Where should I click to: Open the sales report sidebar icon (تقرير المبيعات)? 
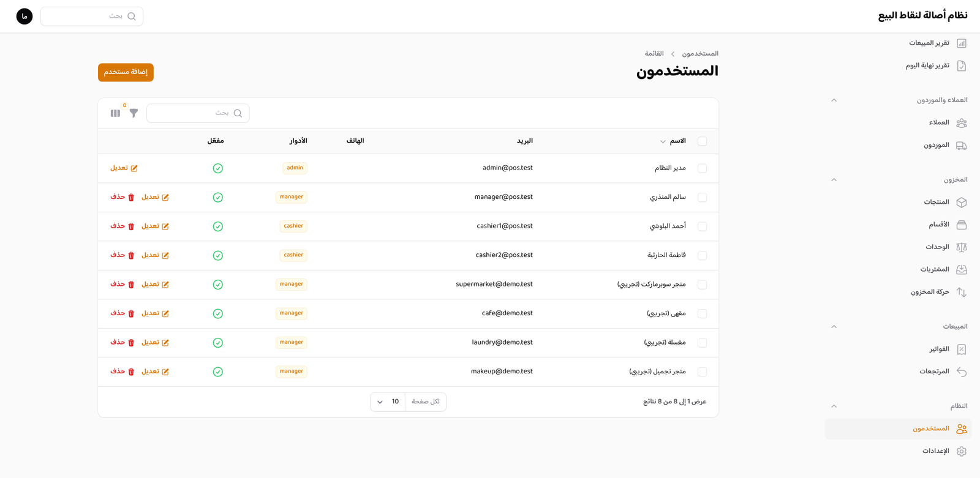[962, 43]
